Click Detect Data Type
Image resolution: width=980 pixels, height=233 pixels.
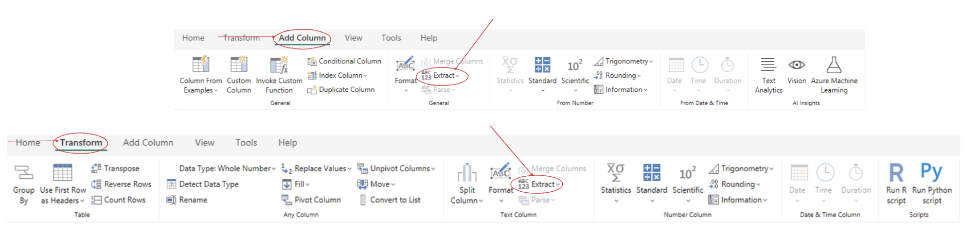(203, 184)
